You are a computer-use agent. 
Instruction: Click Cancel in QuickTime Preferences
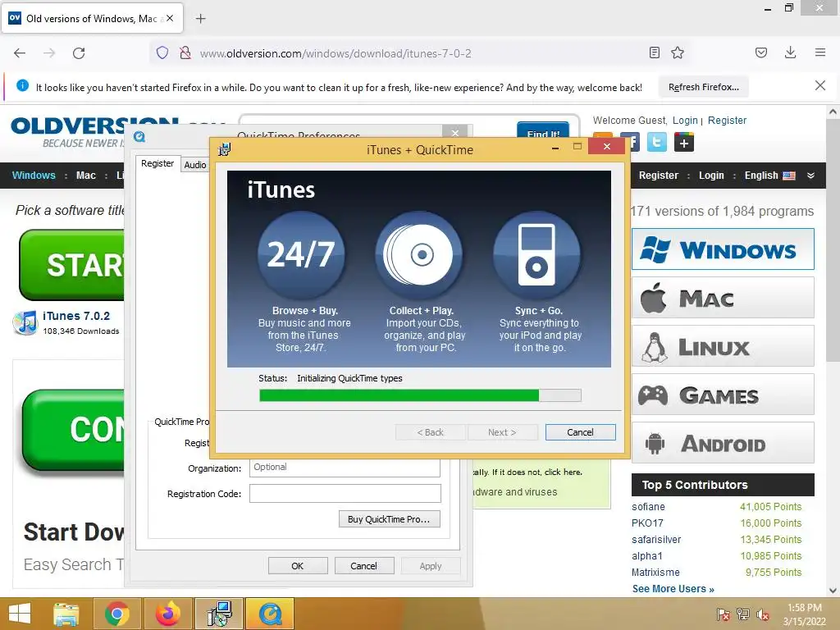[363, 566]
